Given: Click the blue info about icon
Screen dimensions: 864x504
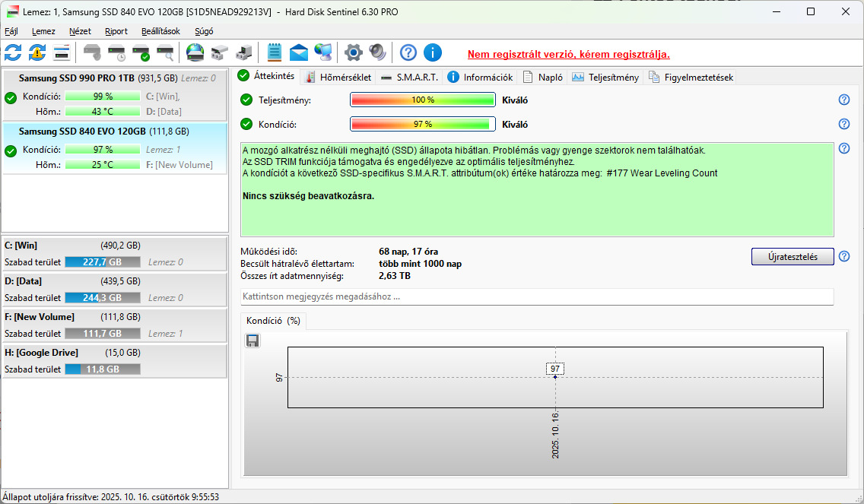Looking at the screenshot, I should pyautogui.click(x=433, y=53).
